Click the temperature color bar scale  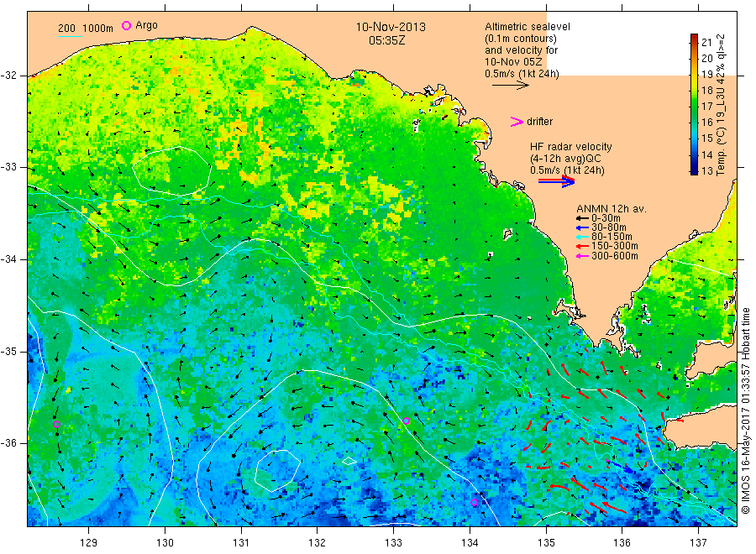point(694,104)
